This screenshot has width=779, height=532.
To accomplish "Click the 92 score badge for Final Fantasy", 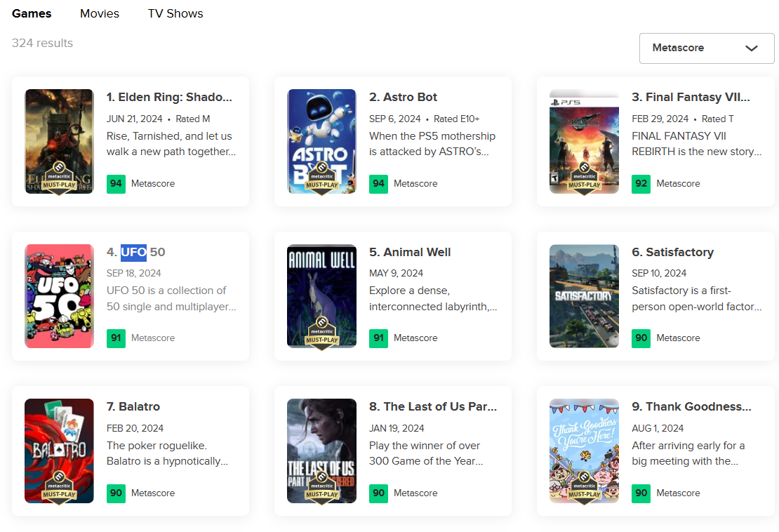I will click(641, 184).
